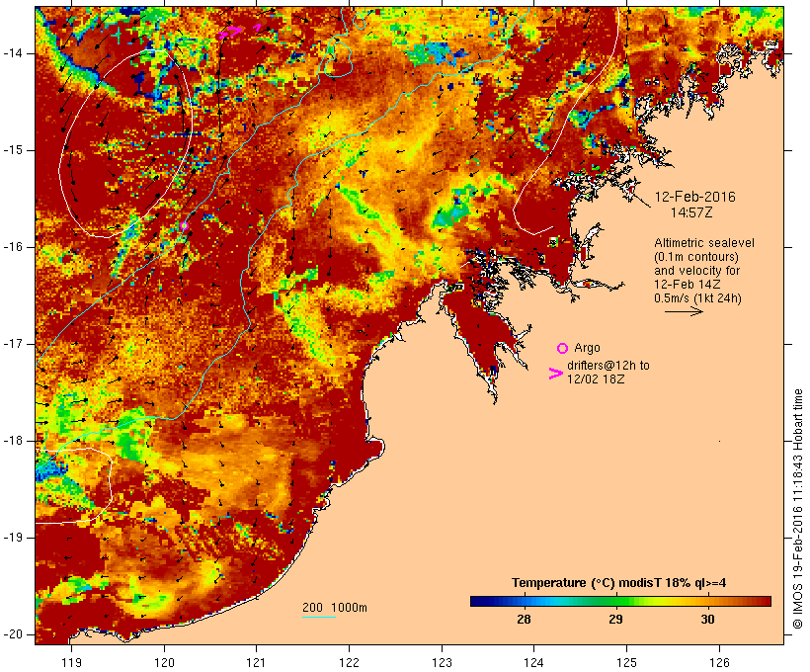The height and width of the screenshot is (672, 810).
Task: Click the velocity scale arrow in the legend
Action: click(x=684, y=311)
